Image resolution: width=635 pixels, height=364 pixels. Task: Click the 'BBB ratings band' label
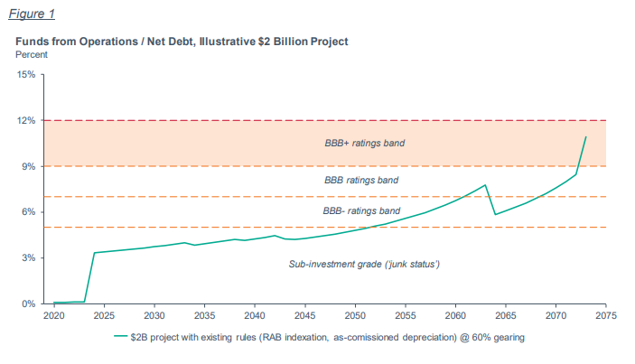point(361,181)
